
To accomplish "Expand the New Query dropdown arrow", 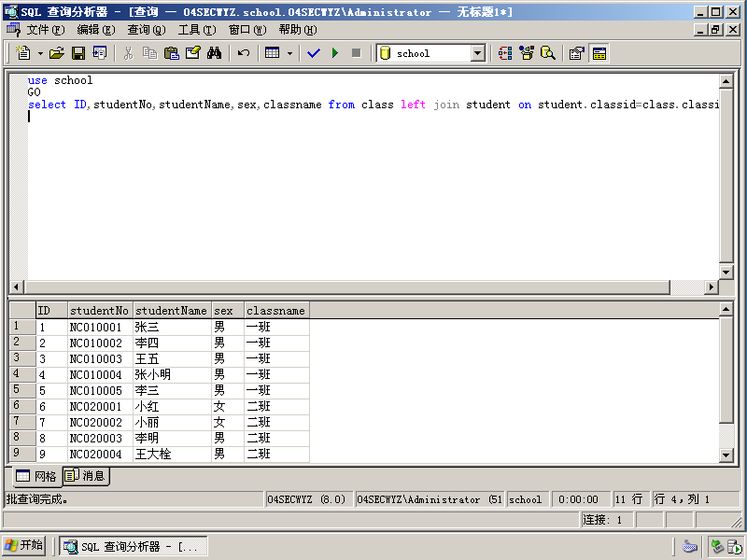I will tap(40, 53).
